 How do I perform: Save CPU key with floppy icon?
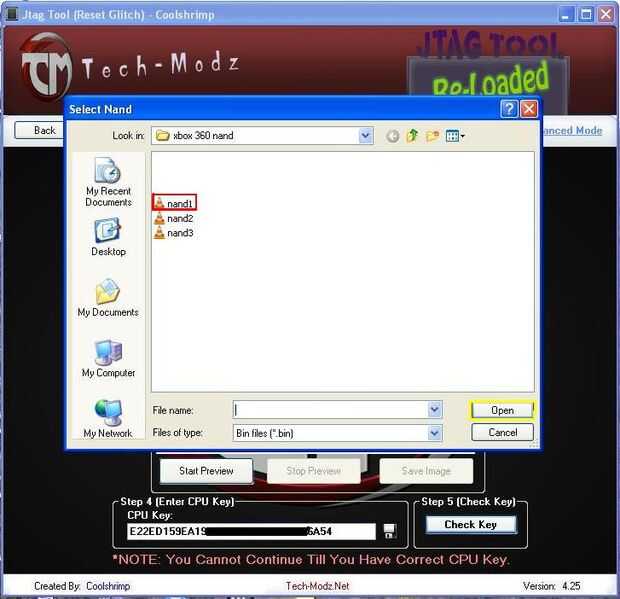click(x=390, y=531)
